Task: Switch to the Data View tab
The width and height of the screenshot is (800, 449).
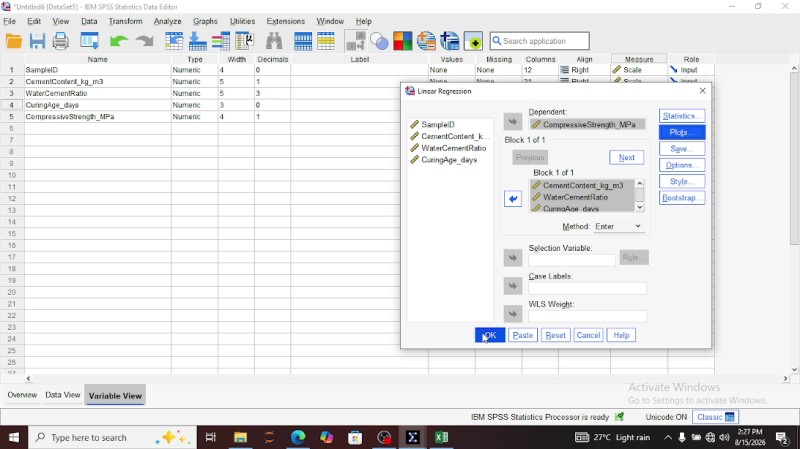Action: [x=63, y=395]
